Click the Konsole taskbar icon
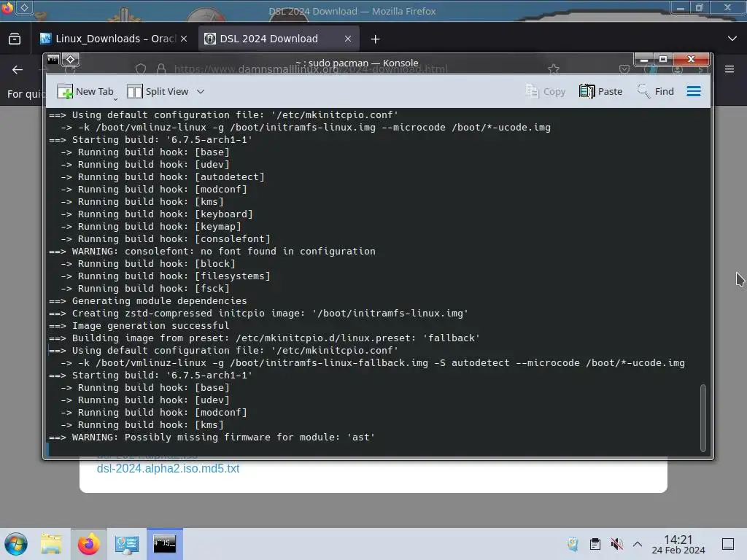Image resolution: width=747 pixels, height=560 pixels. [165, 544]
